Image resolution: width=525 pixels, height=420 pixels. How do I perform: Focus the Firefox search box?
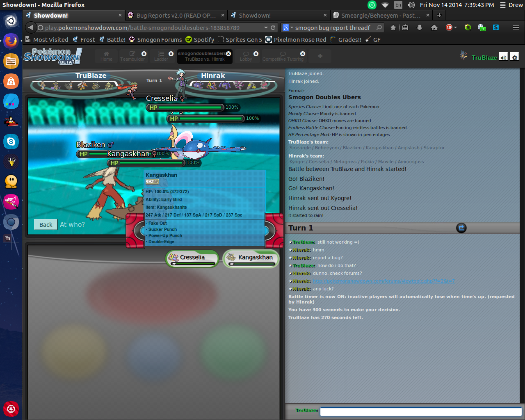point(333,27)
